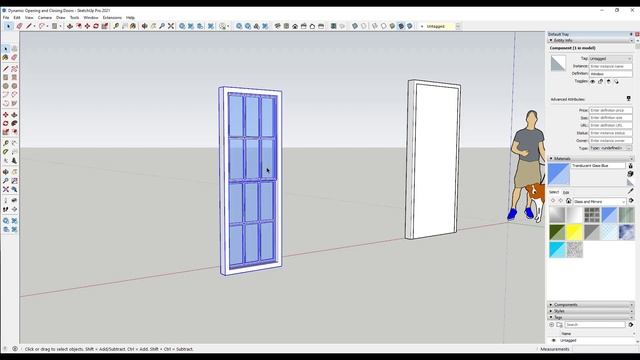Select the Tape Measure tool in top toolbar

[116, 26]
